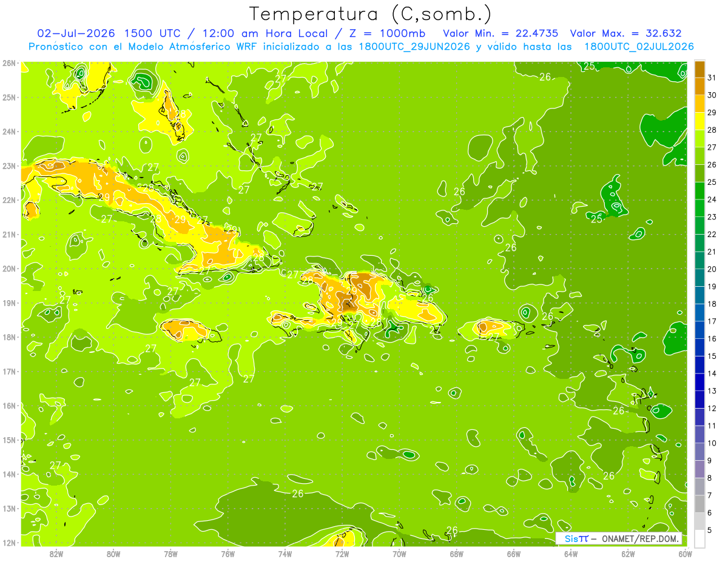Select the Valor Min. = 22.4735 value
This screenshot has width=728, height=562.
point(500,33)
